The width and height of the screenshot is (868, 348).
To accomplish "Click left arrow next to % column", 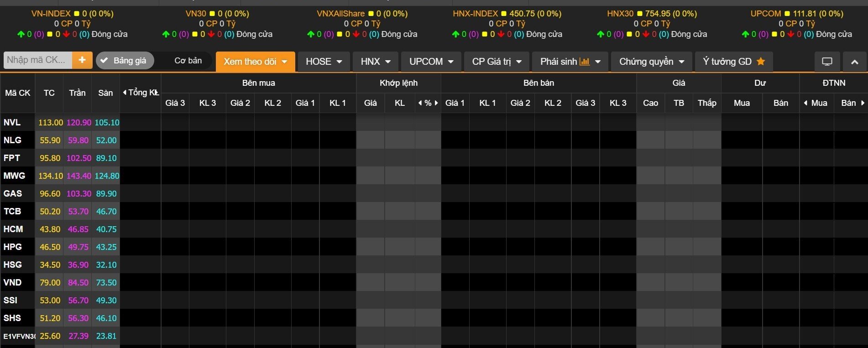I will pyautogui.click(x=420, y=103).
